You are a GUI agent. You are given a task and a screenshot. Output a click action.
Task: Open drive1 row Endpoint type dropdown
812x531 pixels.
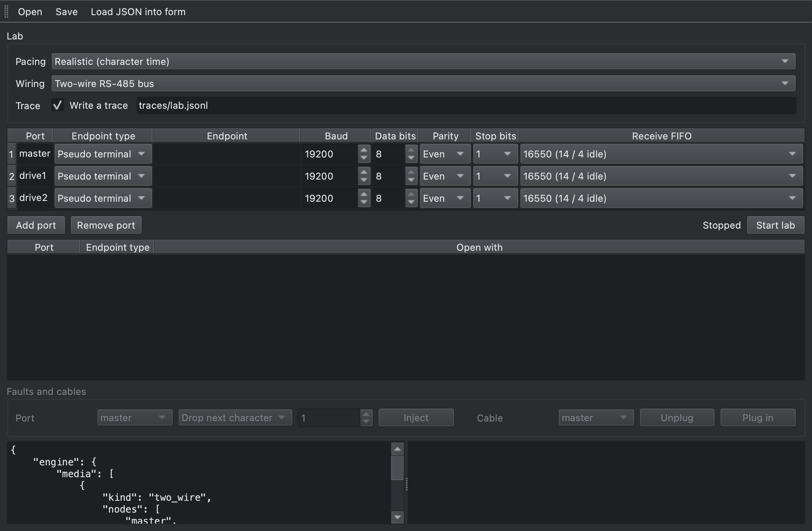tap(103, 176)
